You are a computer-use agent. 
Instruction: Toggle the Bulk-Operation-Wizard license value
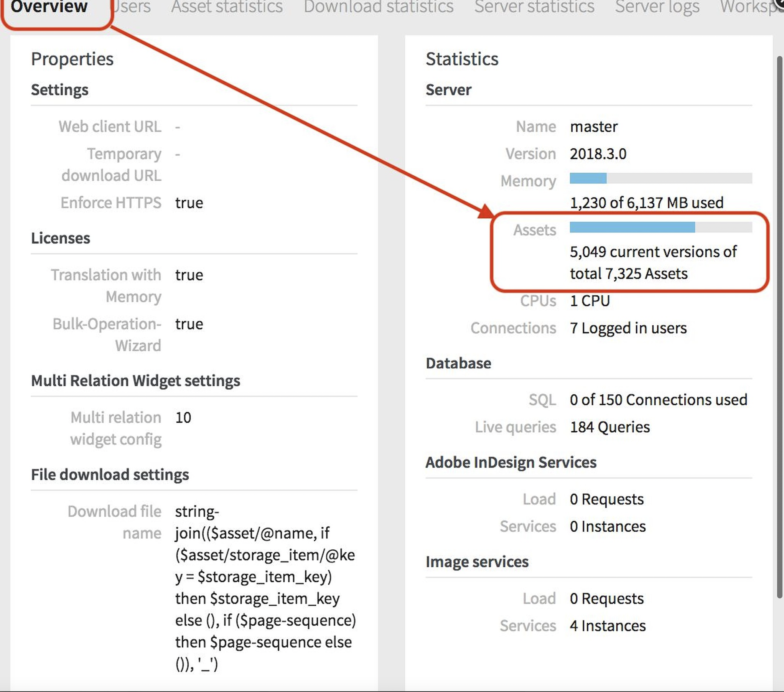[x=189, y=324]
